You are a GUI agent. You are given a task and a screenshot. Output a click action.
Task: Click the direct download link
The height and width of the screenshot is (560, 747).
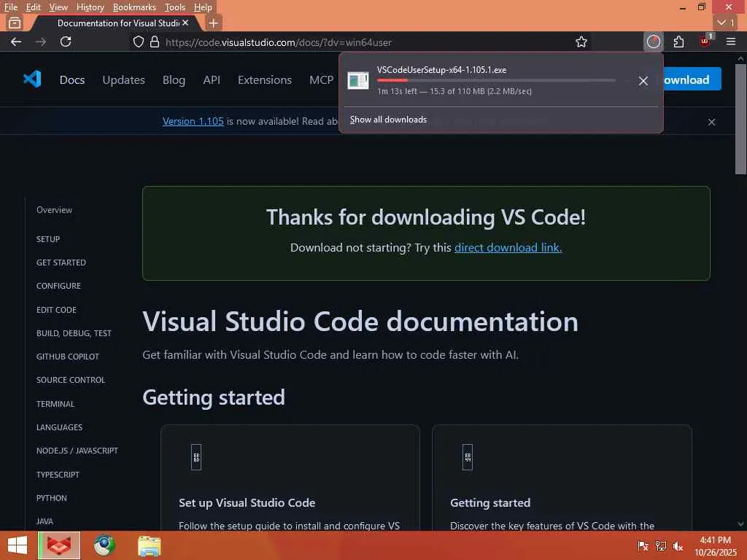[508, 248]
